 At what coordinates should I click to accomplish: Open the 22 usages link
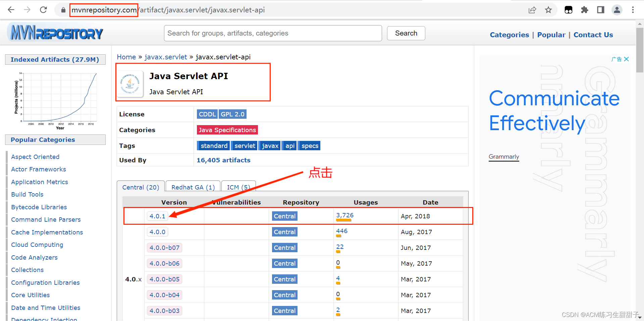(x=340, y=247)
